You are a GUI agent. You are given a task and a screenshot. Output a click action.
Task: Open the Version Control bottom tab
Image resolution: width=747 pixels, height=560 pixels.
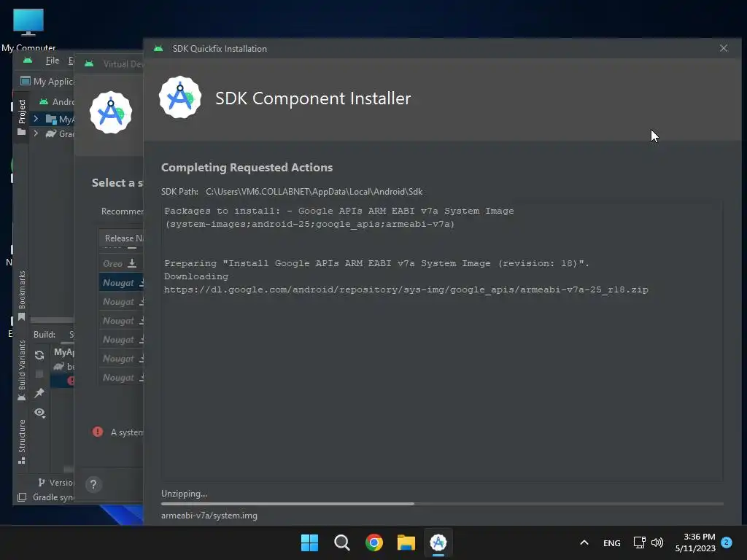tap(55, 483)
